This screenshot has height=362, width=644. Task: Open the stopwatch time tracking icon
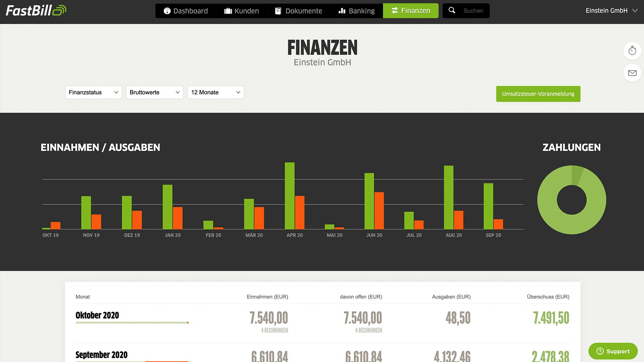[x=632, y=51]
